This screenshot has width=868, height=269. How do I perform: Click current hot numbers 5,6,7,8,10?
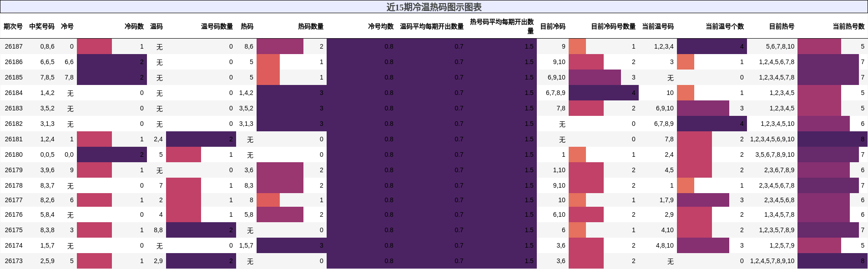point(780,46)
